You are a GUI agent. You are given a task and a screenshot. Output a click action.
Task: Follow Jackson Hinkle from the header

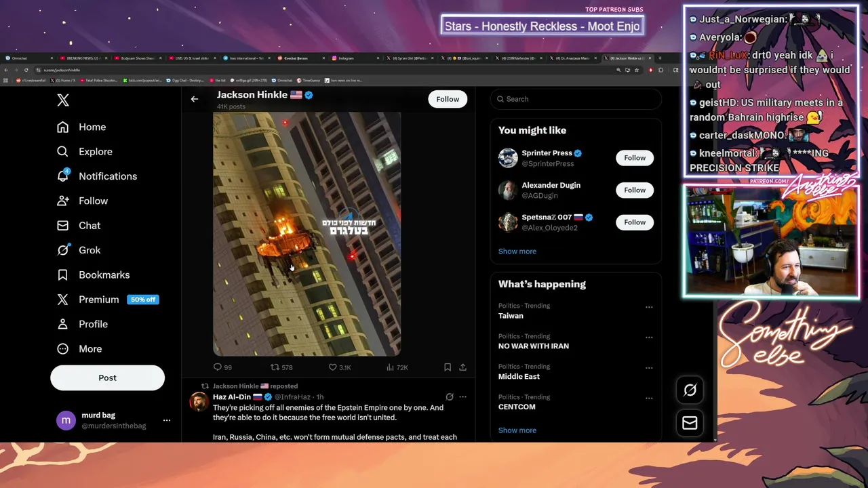pos(448,99)
